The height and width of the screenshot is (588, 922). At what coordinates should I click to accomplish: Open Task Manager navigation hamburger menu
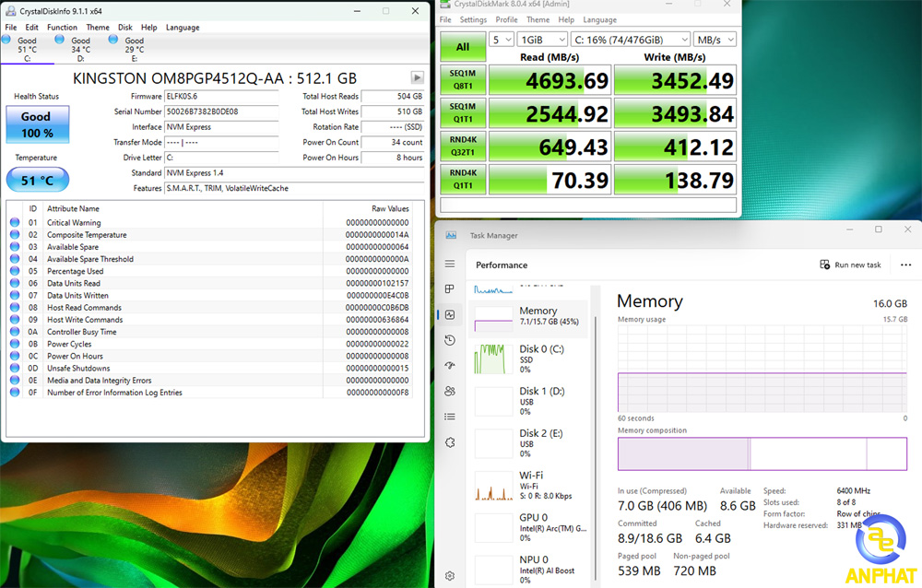pyautogui.click(x=450, y=264)
